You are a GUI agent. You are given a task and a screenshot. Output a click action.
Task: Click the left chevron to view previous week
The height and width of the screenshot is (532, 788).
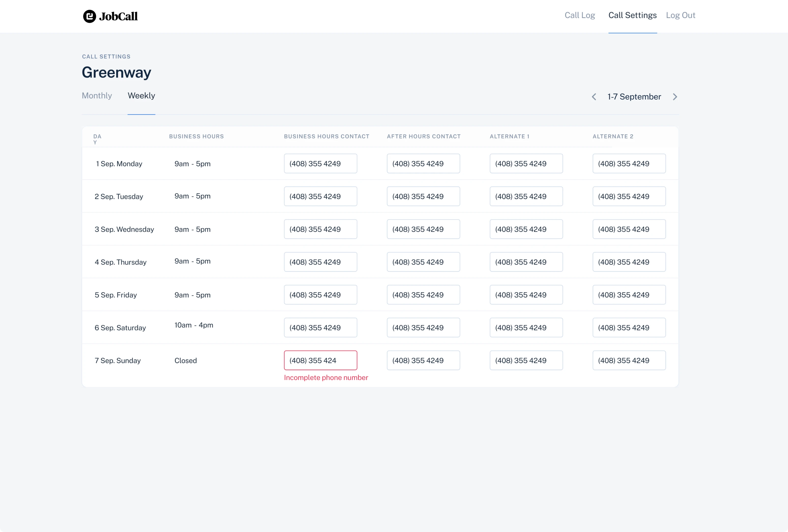pyautogui.click(x=594, y=97)
